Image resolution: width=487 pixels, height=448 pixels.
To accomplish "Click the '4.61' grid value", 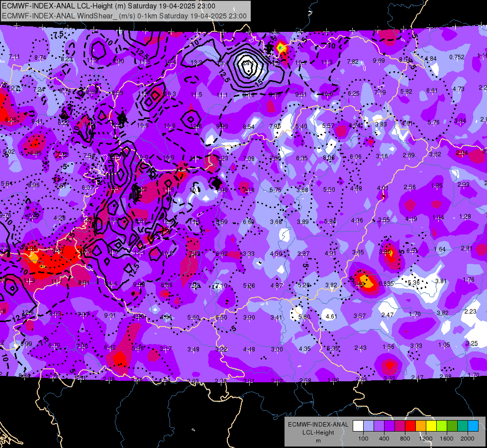I will [331, 317].
